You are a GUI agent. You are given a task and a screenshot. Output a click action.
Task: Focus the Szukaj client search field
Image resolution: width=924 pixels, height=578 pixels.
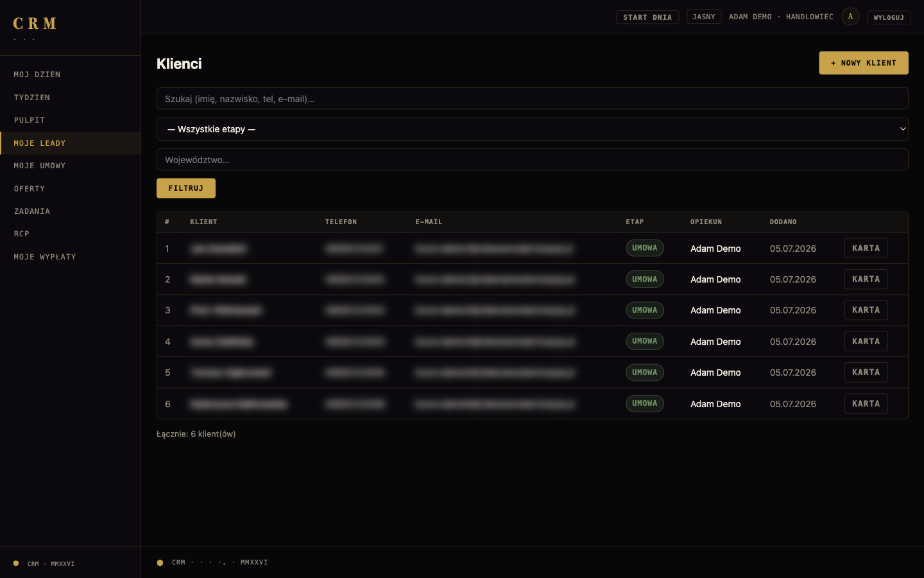click(x=533, y=99)
